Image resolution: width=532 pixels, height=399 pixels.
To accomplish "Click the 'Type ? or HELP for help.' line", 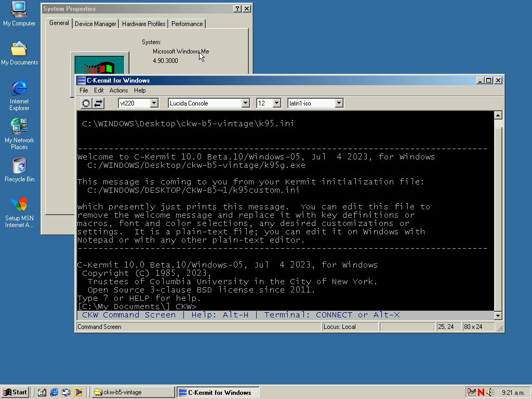I will click(x=139, y=298).
